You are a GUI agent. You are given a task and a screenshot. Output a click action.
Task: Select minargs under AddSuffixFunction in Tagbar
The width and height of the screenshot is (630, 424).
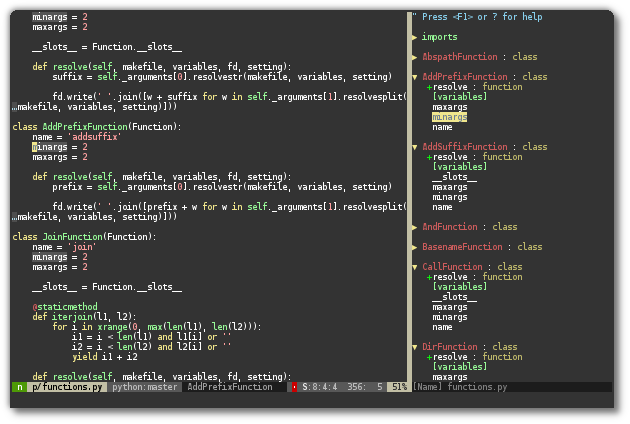[450, 197]
